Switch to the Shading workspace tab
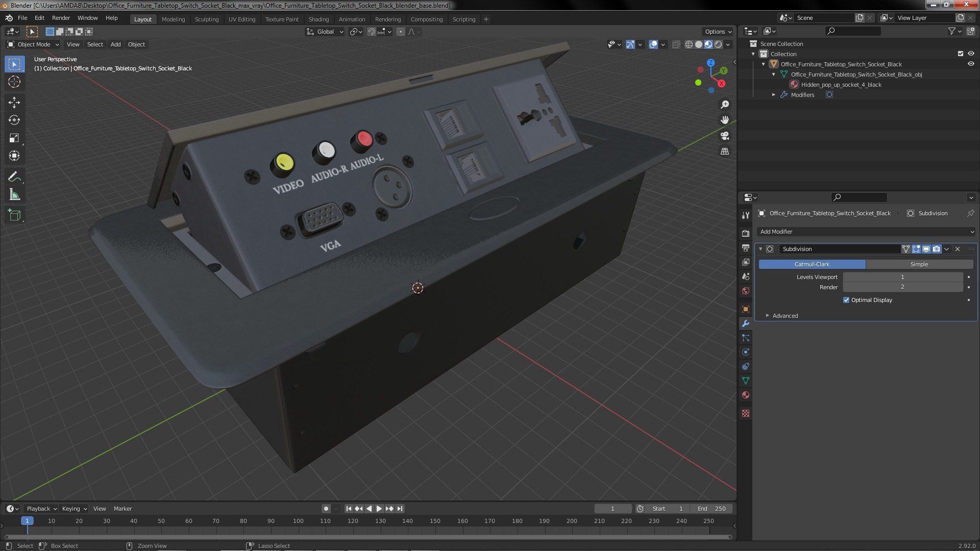The width and height of the screenshot is (980, 551). [x=318, y=19]
